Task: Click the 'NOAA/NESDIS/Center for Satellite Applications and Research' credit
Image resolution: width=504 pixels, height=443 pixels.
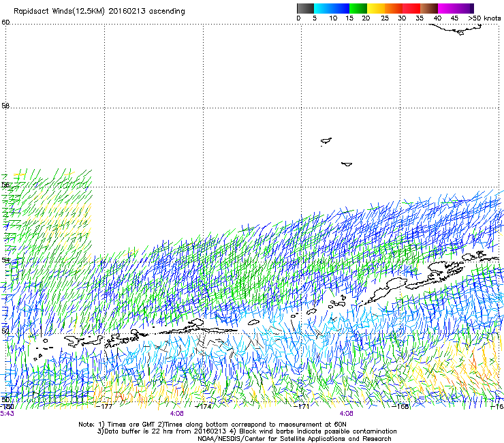Action: coord(294,439)
